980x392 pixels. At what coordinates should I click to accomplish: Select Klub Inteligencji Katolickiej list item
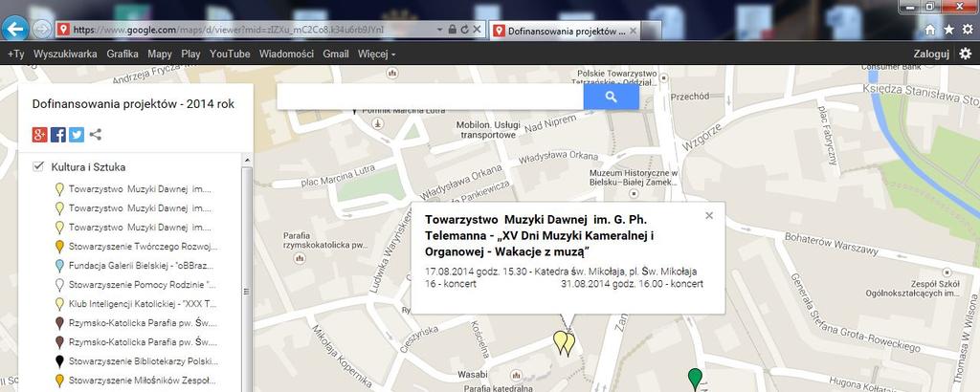click(143, 304)
